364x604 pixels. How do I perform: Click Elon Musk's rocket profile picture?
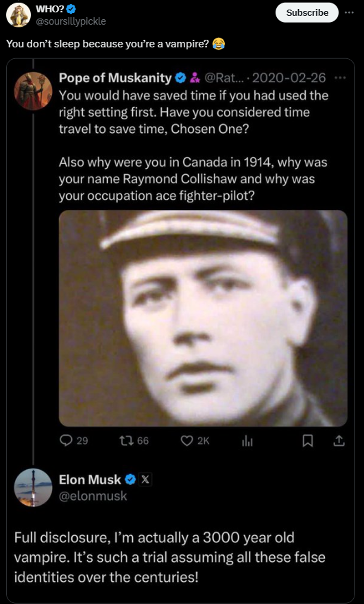click(x=33, y=487)
